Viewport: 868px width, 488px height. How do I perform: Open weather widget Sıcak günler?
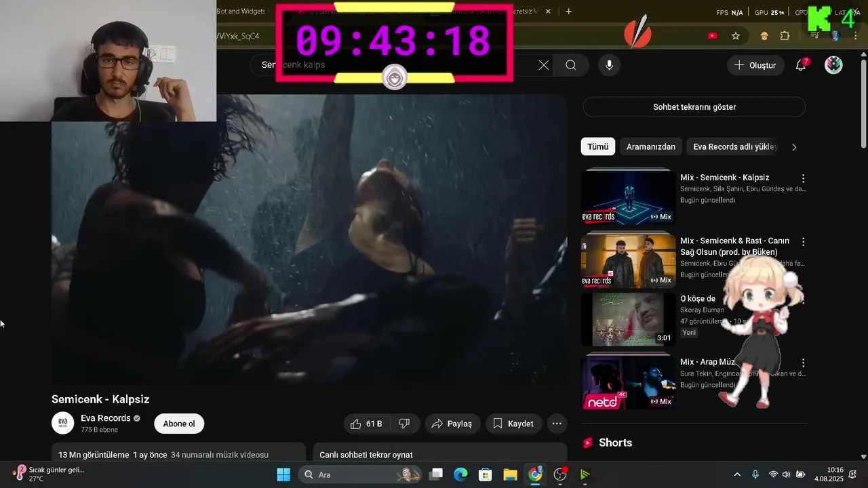(x=49, y=474)
